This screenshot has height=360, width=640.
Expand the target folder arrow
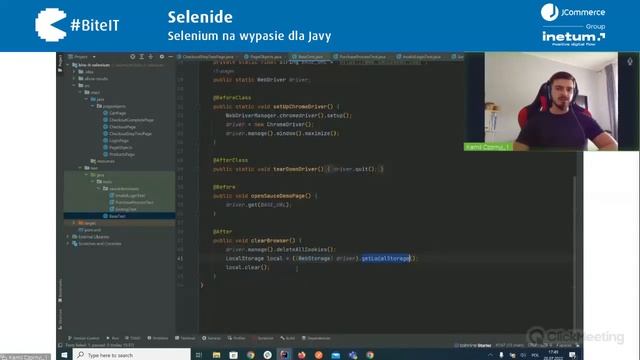tap(74, 223)
